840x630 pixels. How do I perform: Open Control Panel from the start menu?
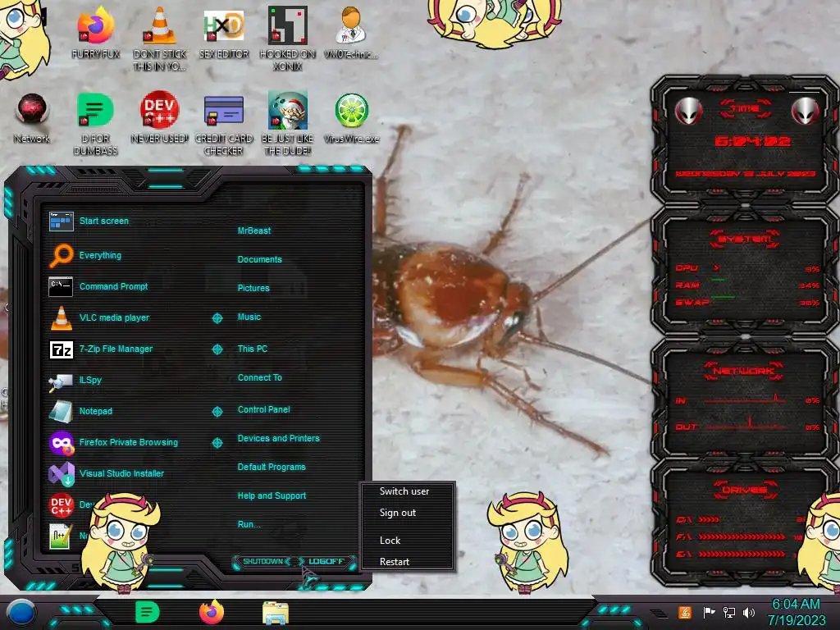(x=264, y=409)
